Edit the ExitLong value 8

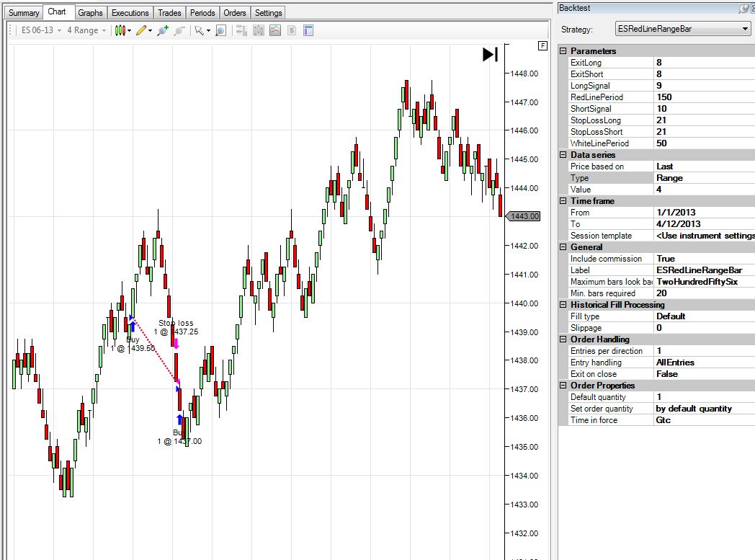(704, 63)
